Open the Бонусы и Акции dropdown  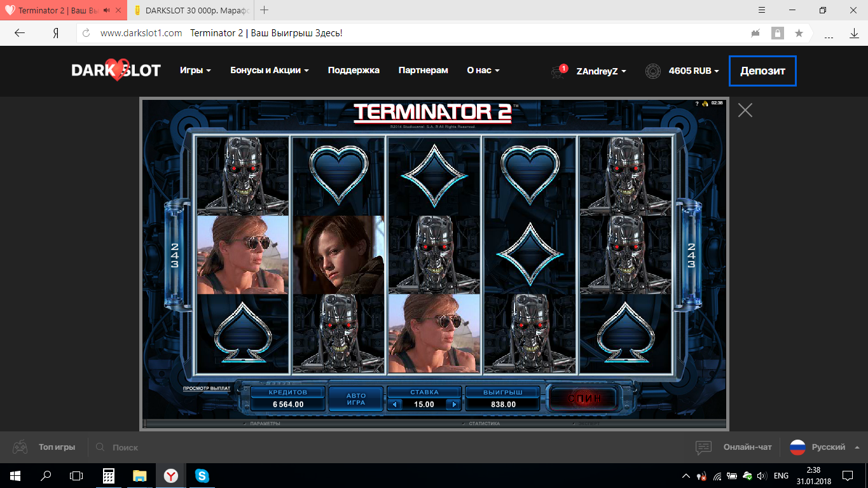pos(270,70)
